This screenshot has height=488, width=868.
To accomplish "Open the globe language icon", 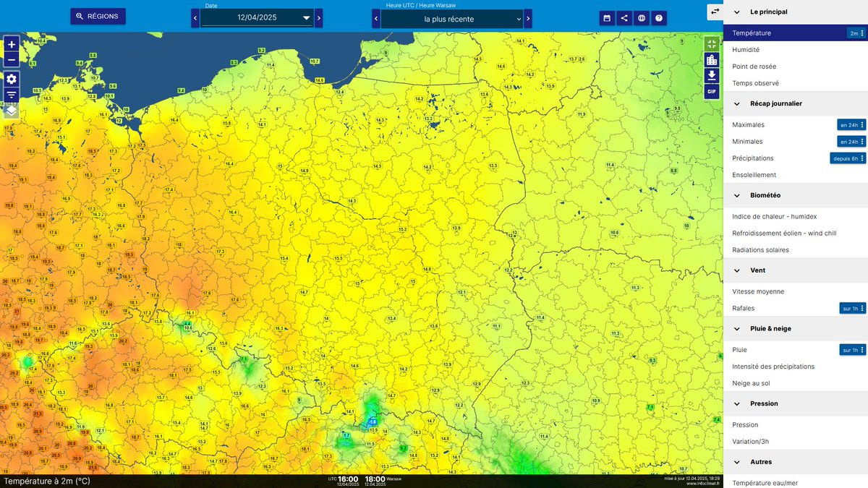I will 642,18.
